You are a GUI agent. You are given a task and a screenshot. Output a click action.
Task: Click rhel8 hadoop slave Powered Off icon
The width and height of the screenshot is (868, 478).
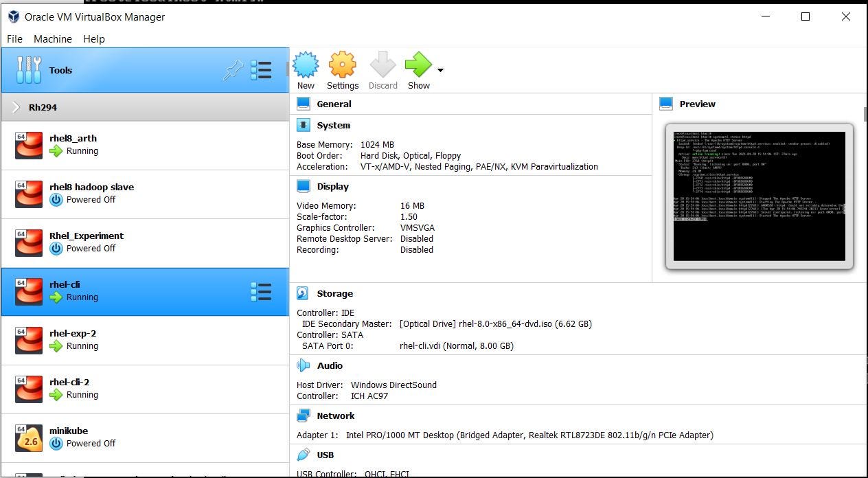(56, 200)
